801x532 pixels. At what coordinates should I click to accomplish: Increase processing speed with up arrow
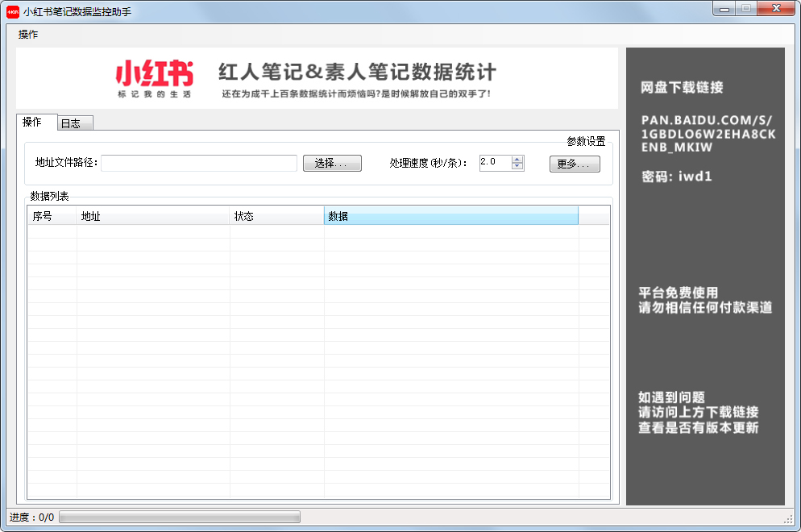(517, 159)
